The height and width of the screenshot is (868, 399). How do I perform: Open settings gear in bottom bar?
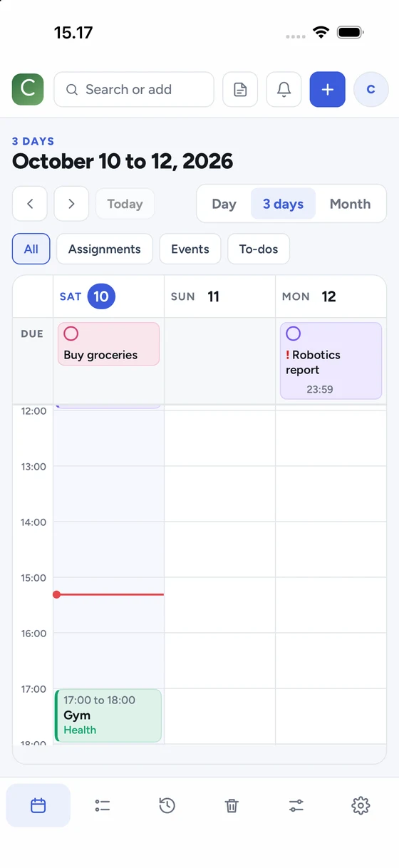point(361,805)
